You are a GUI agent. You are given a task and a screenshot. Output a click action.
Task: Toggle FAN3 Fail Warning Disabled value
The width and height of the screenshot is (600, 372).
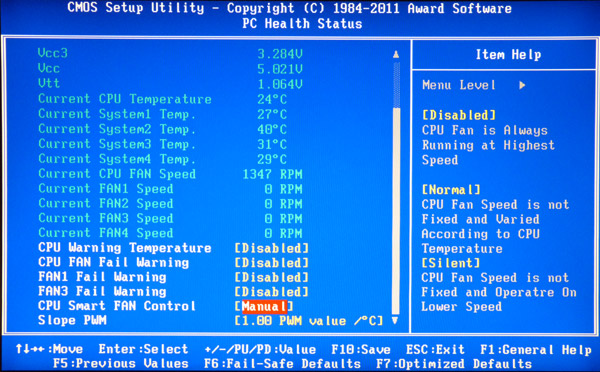click(x=272, y=292)
